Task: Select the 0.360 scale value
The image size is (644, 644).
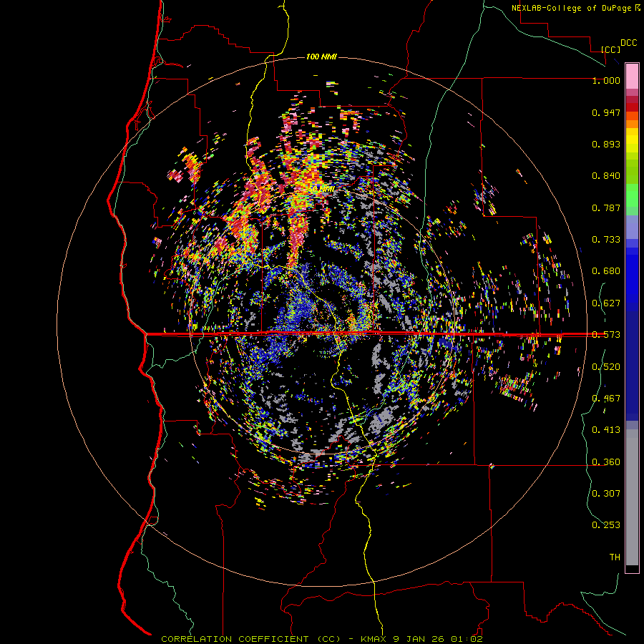Action: [606, 462]
